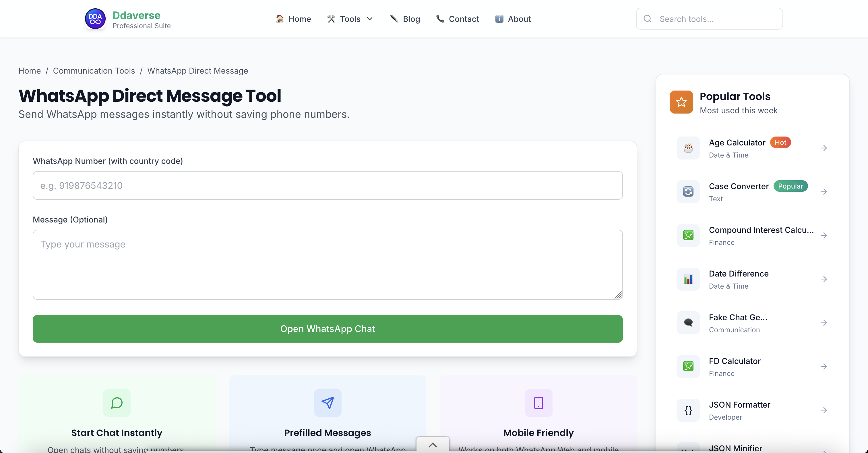
Task: Click the Popular badge on Case Converter
Action: pyautogui.click(x=790, y=186)
